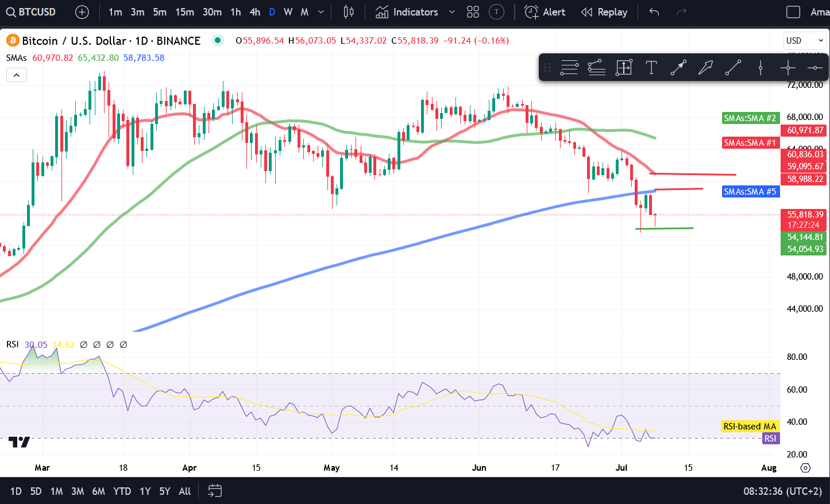Click the SMAs:SMA #1 red axis label

750,143
